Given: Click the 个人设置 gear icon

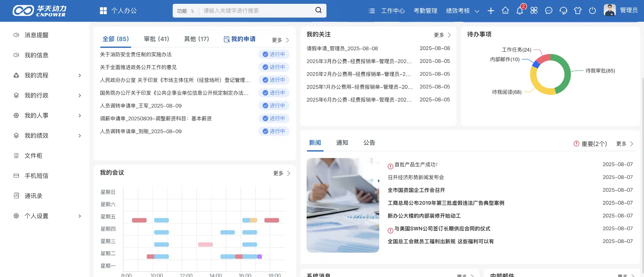Looking at the screenshot, I should 16,216.
